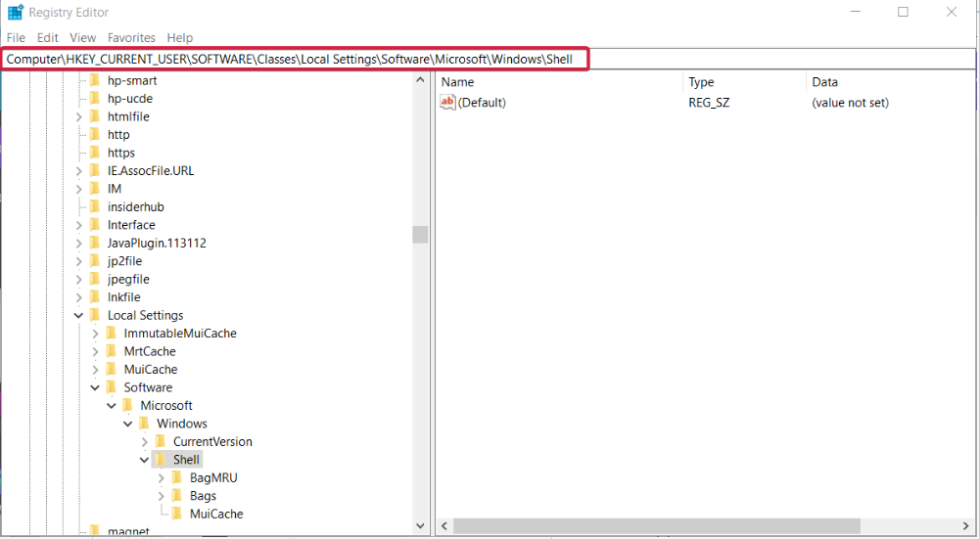
Task: Select the jpegfile folder icon
Action: point(95,279)
